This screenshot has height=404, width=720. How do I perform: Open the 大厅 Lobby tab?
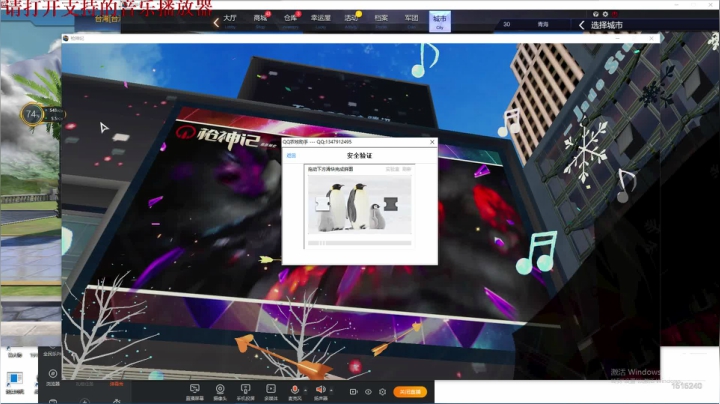click(x=230, y=21)
